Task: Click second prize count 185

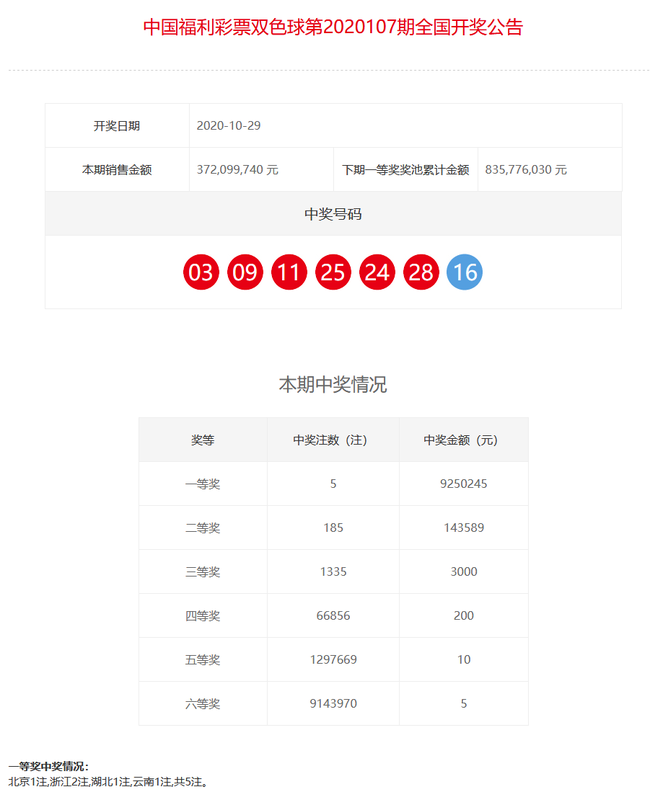Action: [x=333, y=528]
